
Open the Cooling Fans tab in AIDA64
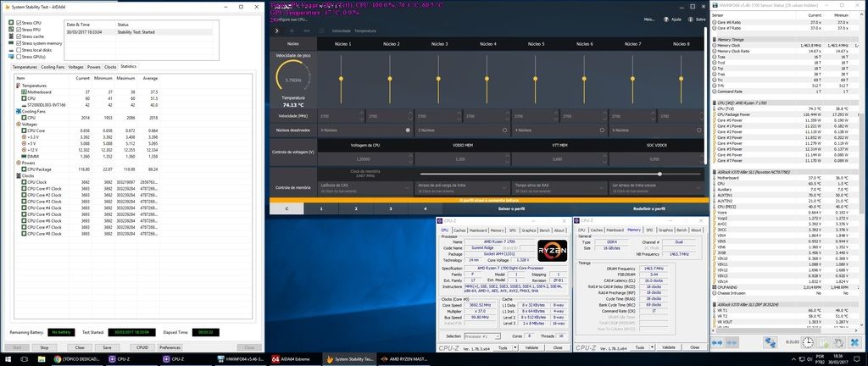[53, 67]
